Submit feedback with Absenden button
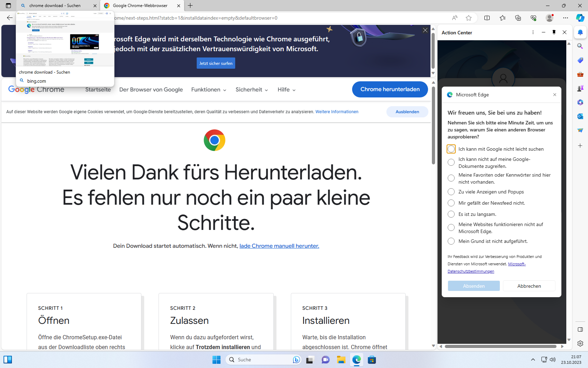The image size is (588, 368). (x=474, y=286)
